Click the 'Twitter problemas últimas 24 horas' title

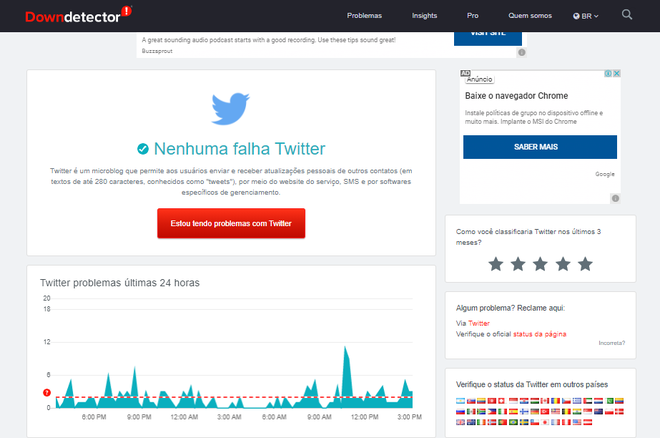tap(120, 283)
